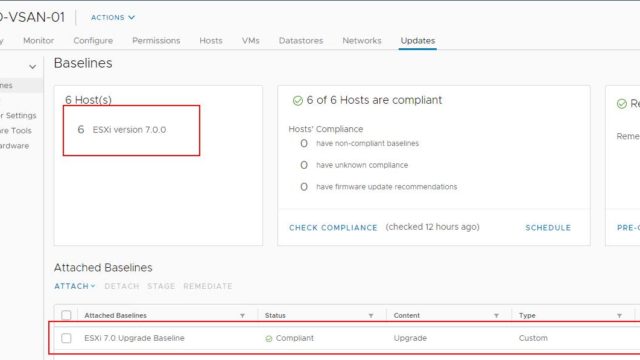Sort by the Type column header
This screenshot has width=640, height=360.
click(527, 316)
